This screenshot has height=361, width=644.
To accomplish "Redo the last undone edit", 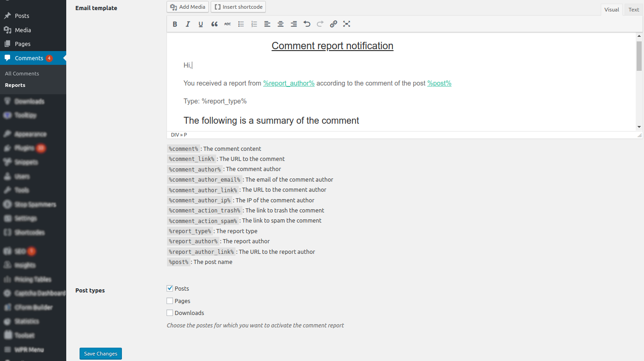I will coord(320,24).
